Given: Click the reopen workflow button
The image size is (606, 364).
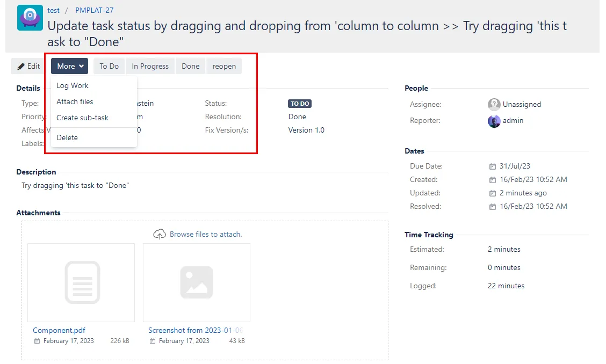Looking at the screenshot, I should [x=224, y=66].
